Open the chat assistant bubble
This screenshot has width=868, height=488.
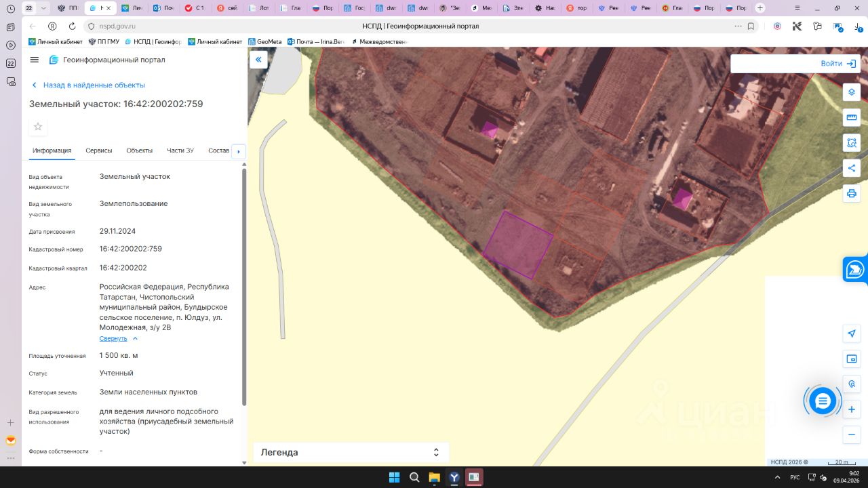pyautogui.click(x=823, y=401)
